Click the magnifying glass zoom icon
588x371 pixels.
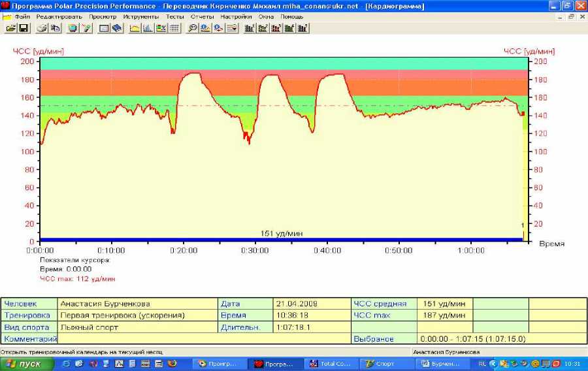pos(192,28)
